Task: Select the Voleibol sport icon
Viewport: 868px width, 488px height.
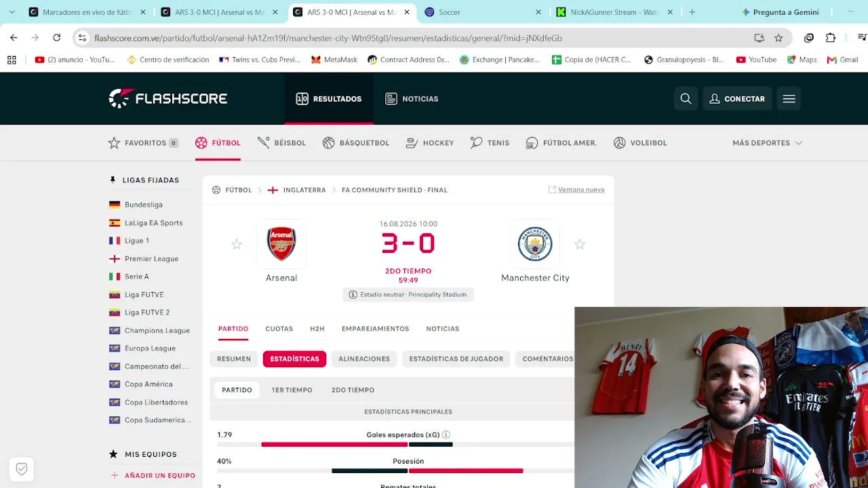Action: [x=640, y=143]
